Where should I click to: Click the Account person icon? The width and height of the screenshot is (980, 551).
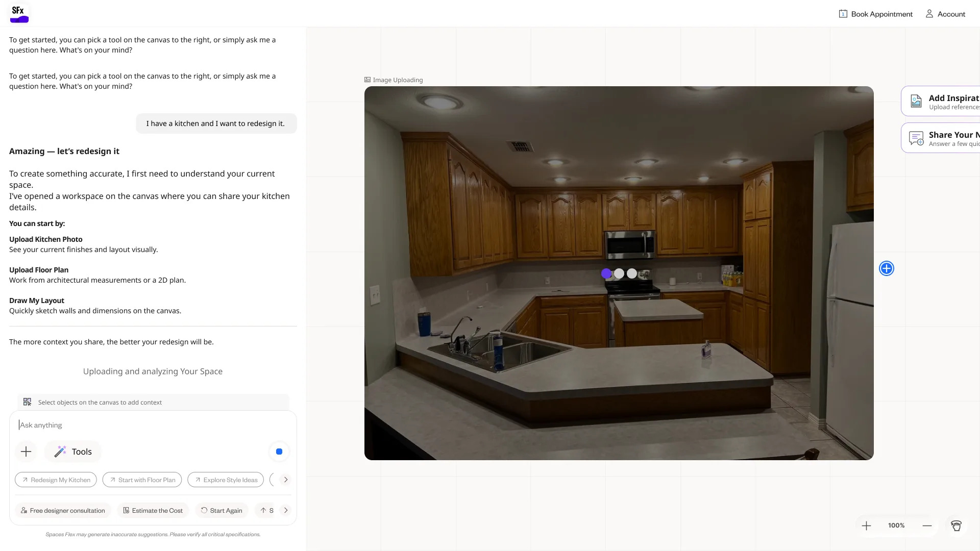(x=929, y=14)
